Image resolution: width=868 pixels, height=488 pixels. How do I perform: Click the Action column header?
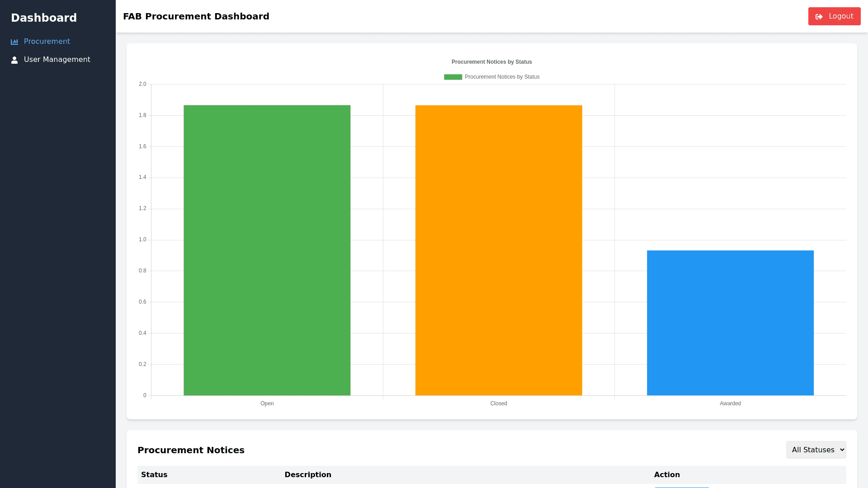pos(666,475)
